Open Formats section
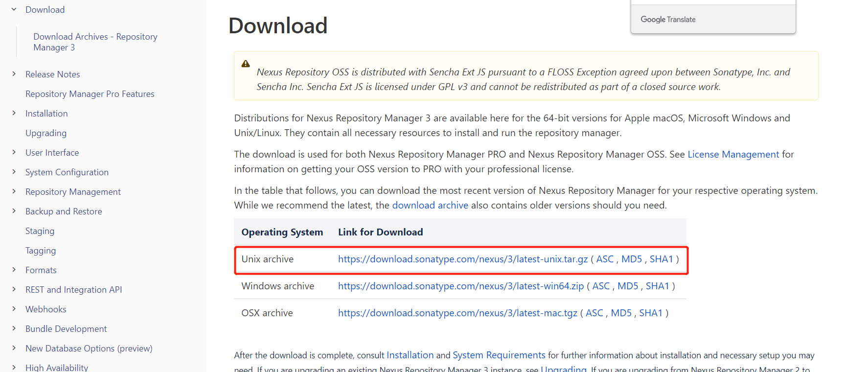Screen dimensions: 868x372 tap(41, 270)
